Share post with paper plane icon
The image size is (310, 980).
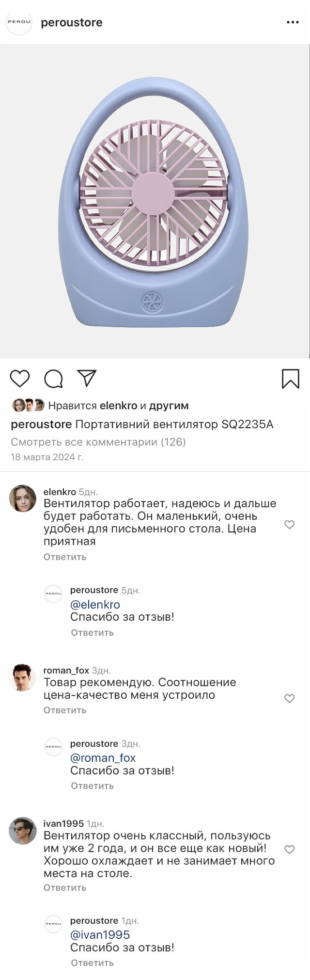point(87,378)
